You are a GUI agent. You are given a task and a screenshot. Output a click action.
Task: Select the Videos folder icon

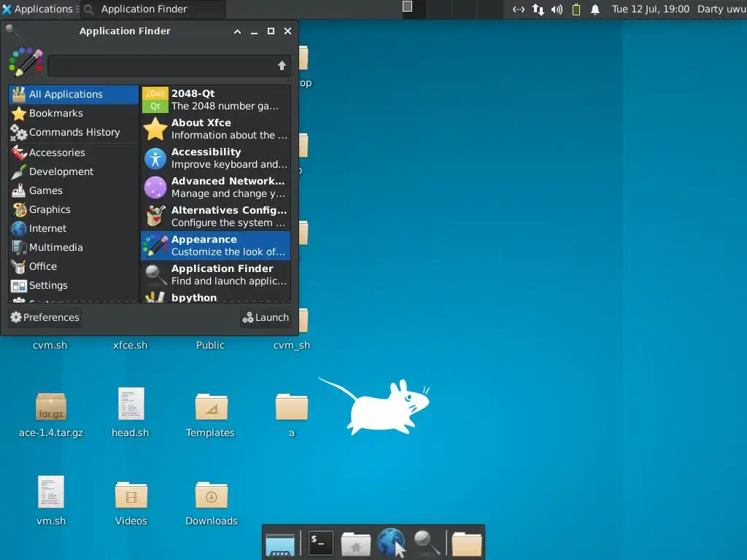tap(131, 495)
